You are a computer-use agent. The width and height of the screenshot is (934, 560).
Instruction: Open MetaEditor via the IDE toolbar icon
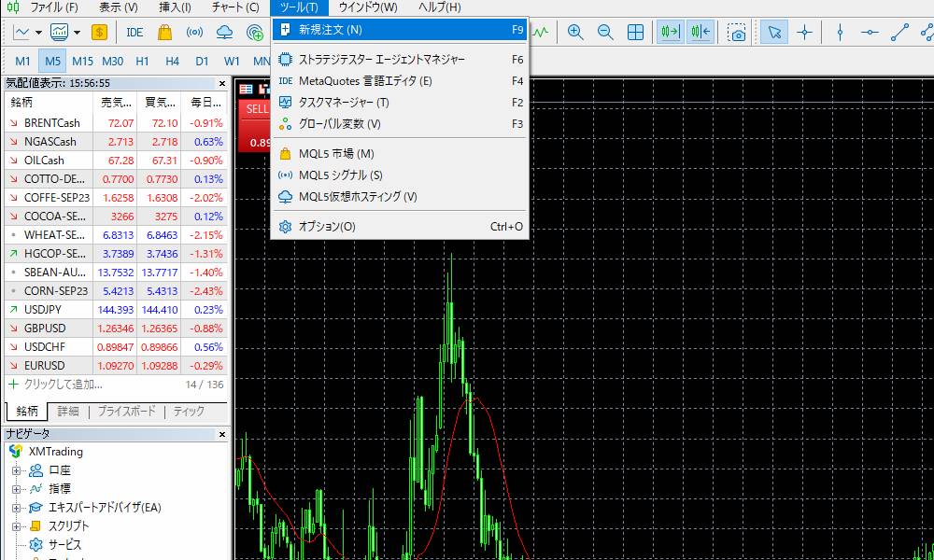click(x=134, y=32)
